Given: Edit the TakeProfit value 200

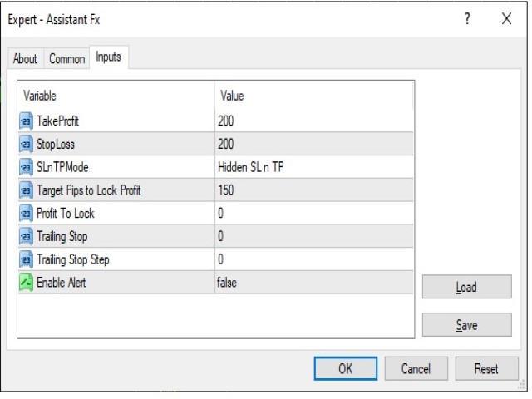Looking at the screenshot, I should [314, 121].
